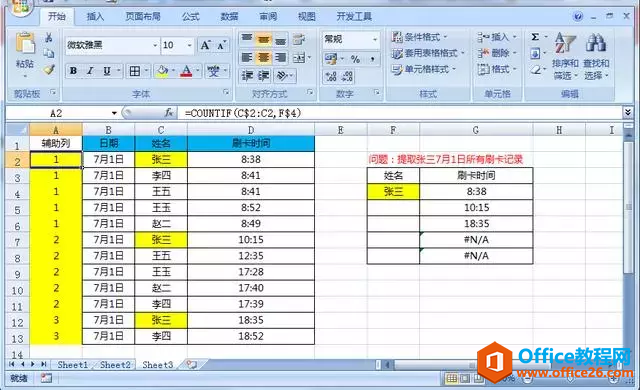The image size is (640, 390).
Task: Click the text orientation icon
Action: click(x=282, y=75)
